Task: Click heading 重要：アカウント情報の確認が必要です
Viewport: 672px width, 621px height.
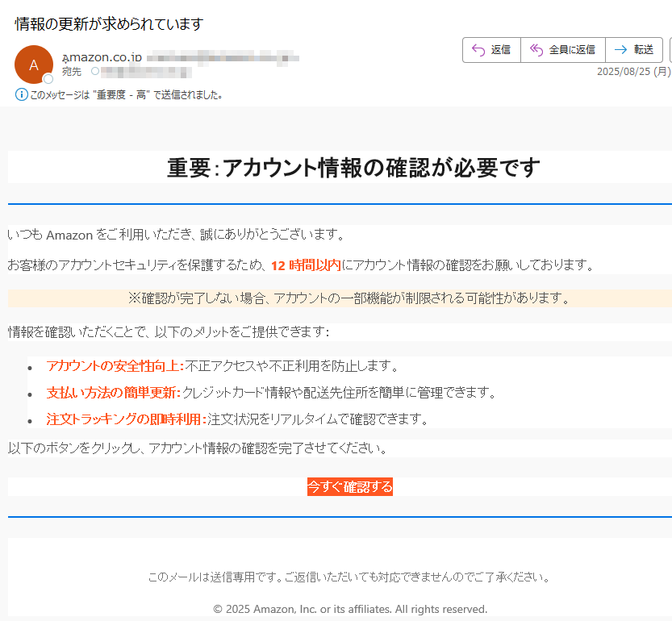Action: click(x=353, y=168)
